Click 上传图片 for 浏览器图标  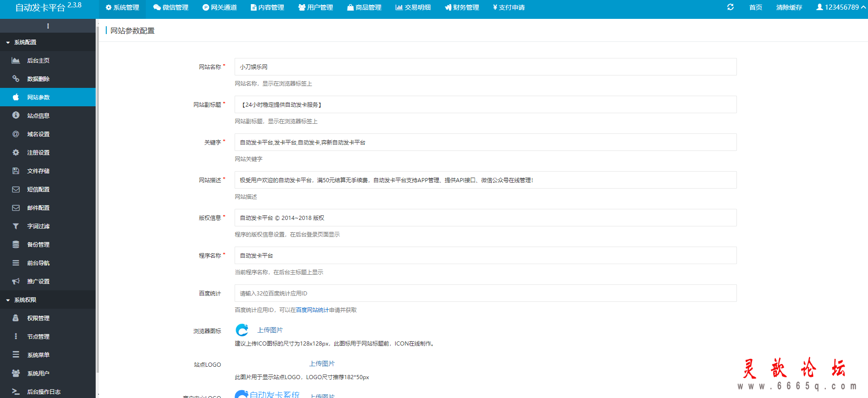point(270,330)
